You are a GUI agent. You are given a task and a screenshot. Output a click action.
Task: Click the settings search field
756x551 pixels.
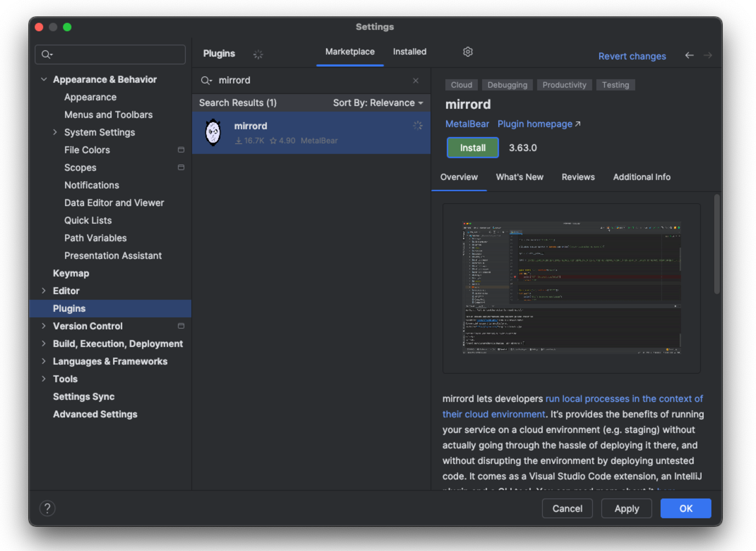pos(115,54)
